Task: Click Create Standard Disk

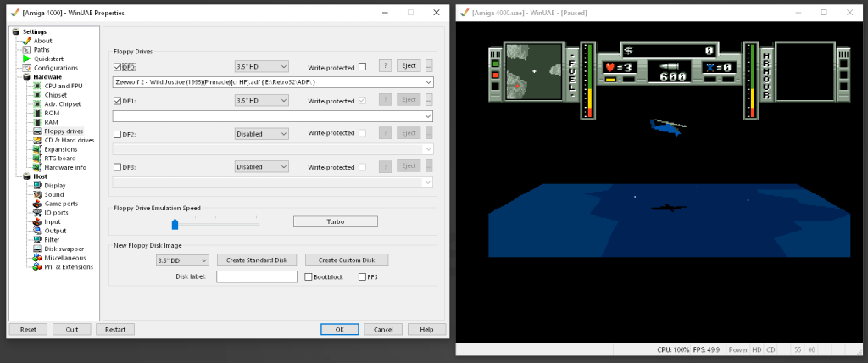Action: (x=257, y=260)
